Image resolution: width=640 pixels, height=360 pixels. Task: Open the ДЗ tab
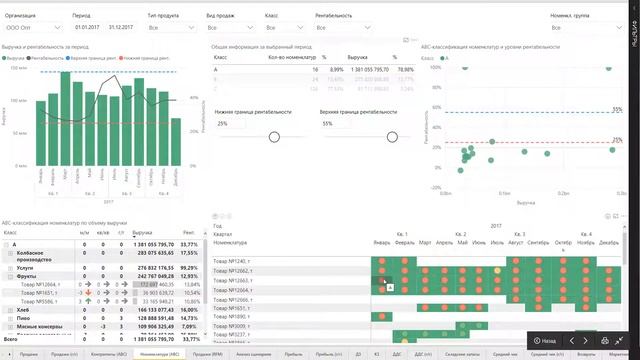coord(358,354)
